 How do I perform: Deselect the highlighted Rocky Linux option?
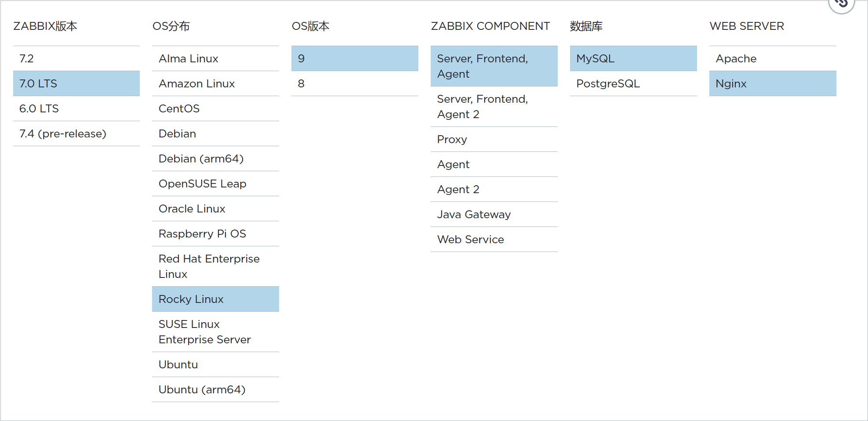(215, 299)
